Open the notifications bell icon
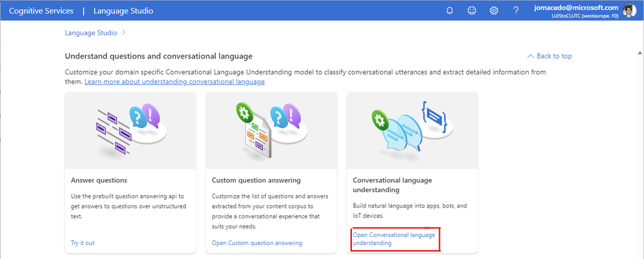Screen dimensions: 644x259 coord(450,11)
